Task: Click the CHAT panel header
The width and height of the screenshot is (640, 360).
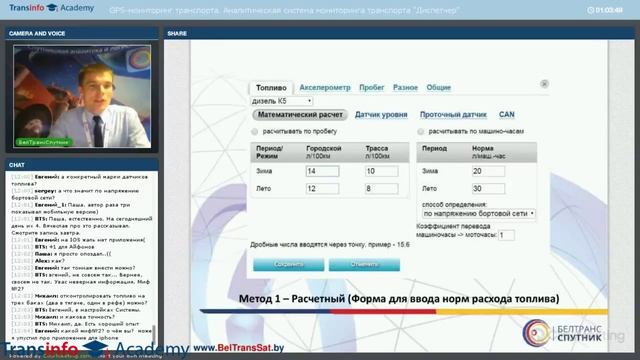Action: coord(82,165)
